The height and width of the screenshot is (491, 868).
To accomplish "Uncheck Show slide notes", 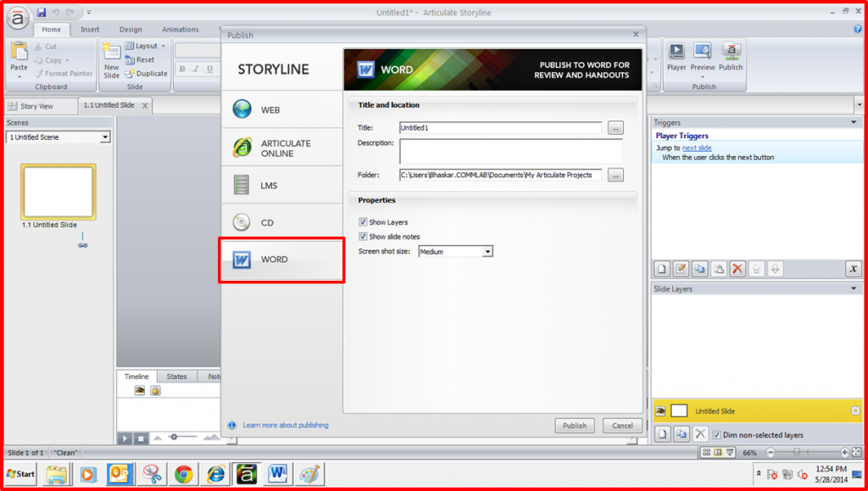I will (361, 237).
